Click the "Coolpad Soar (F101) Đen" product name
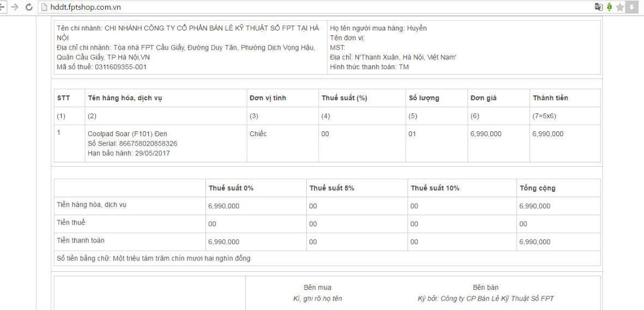Screen dimensions: 644x310 128,134
